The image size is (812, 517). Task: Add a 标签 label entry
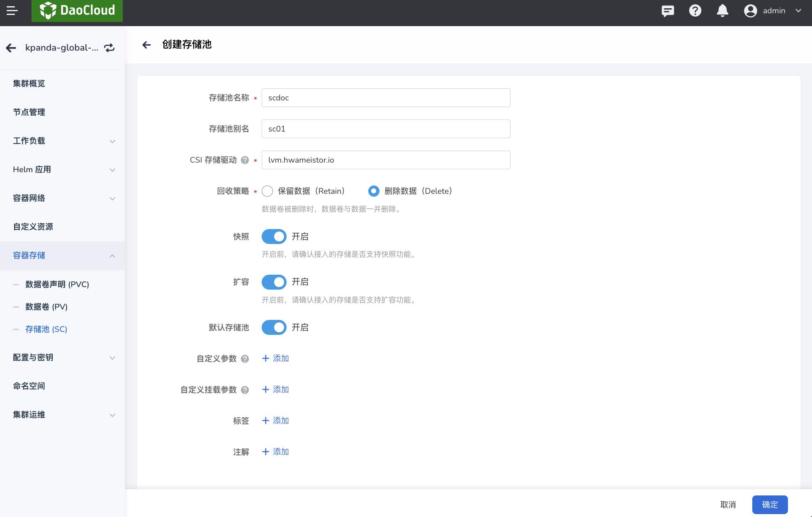(275, 421)
